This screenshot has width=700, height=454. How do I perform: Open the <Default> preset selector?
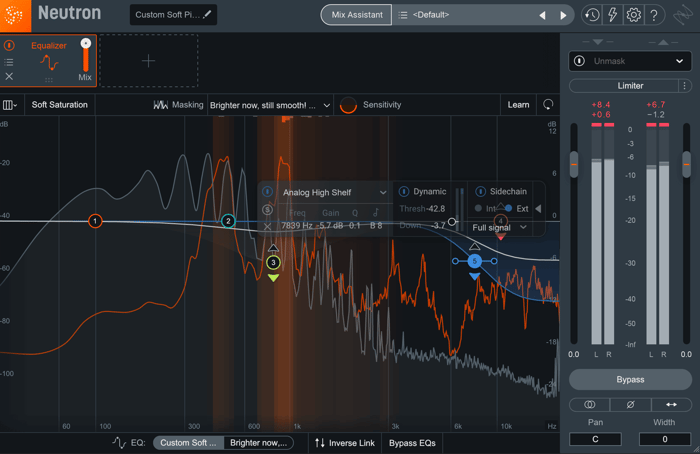pos(431,15)
